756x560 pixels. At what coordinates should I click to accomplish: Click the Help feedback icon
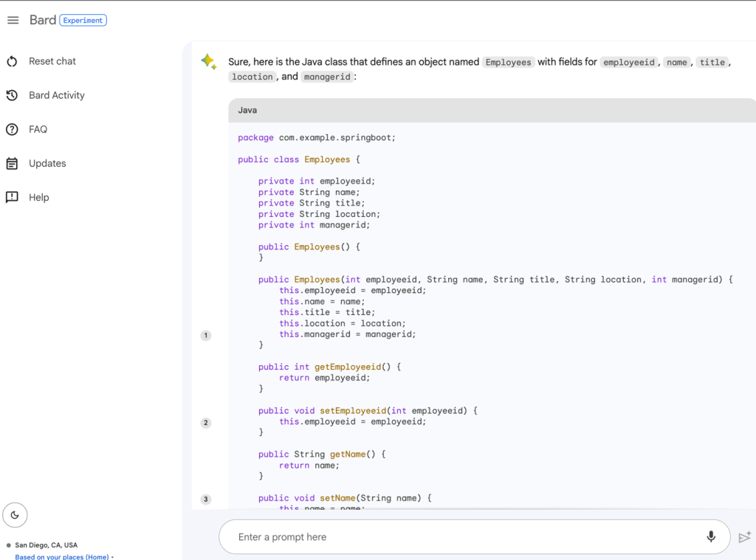point(12,197)
